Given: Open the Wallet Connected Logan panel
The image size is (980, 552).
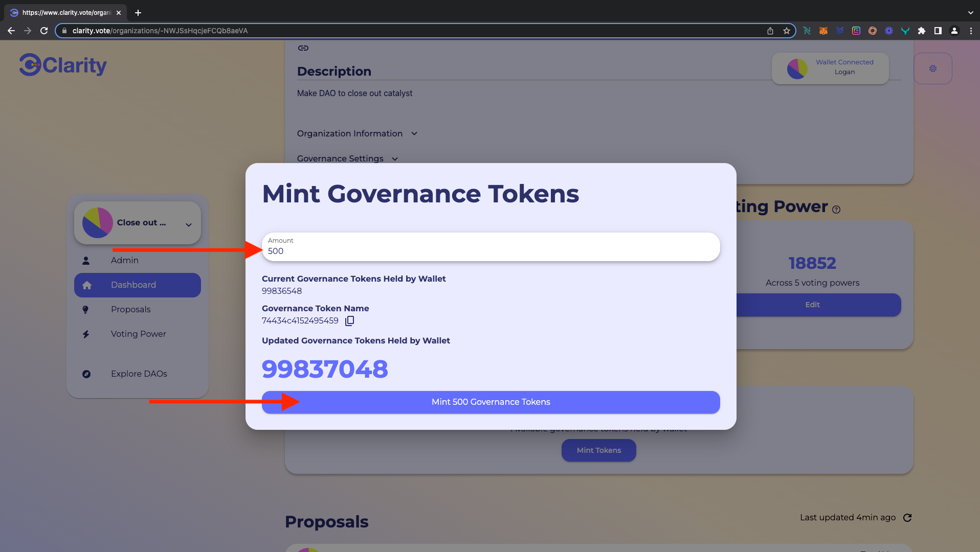Looking at the screenshot, I should (x=830, y=68).
